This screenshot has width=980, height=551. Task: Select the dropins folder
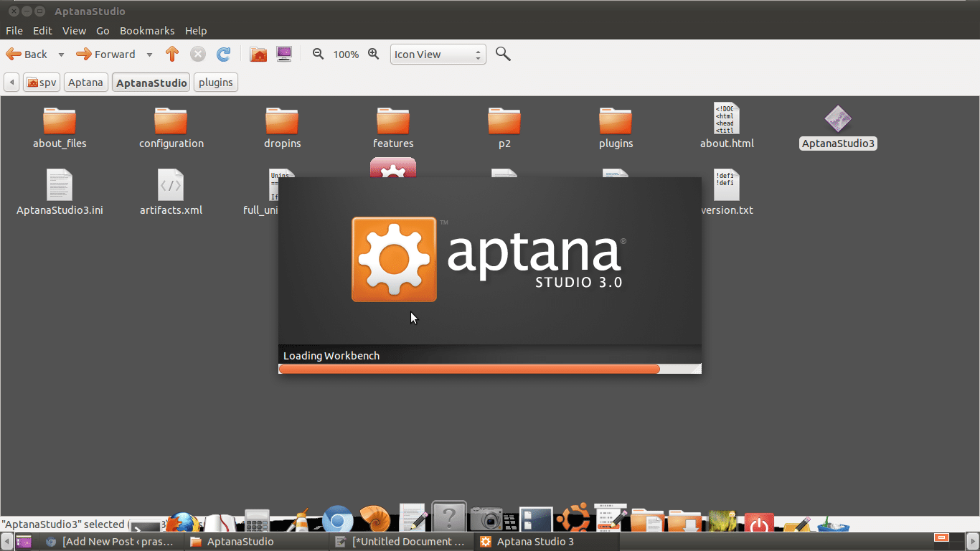point(282,128)
